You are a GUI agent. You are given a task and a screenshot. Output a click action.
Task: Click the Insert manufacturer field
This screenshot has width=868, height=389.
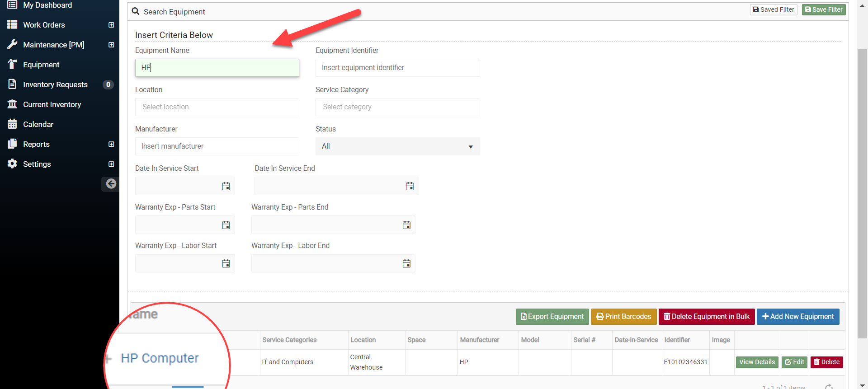click(x=217, y=146)
